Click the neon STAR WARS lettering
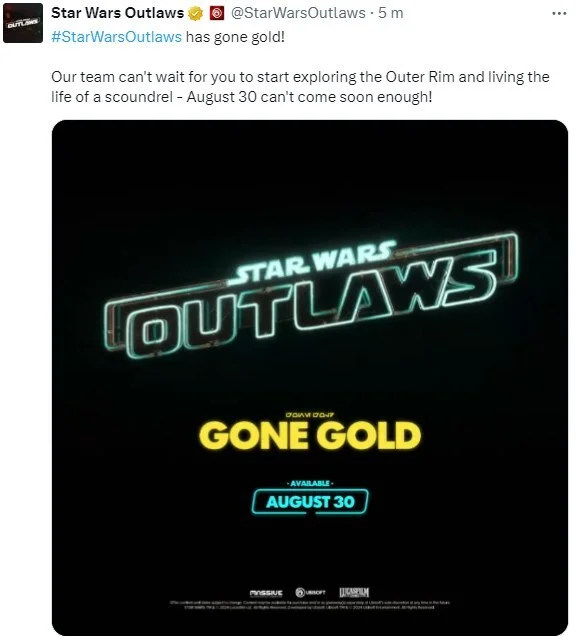576x636 pixels. point(313,263)
